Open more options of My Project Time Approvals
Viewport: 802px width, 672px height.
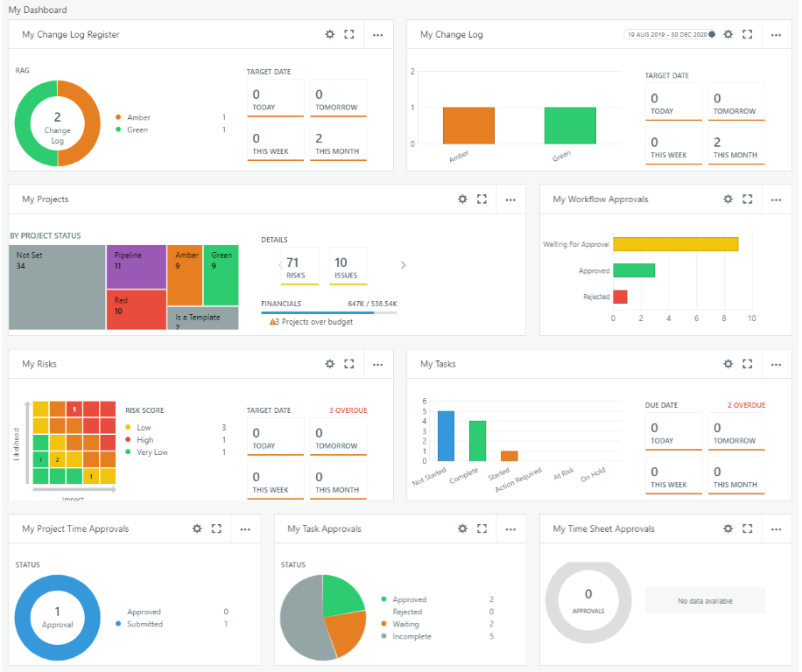[x=245, y=528]
